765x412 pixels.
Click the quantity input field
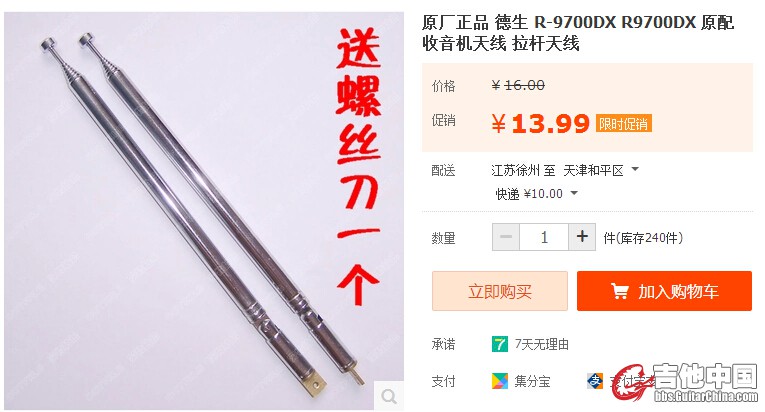point(544,237)
